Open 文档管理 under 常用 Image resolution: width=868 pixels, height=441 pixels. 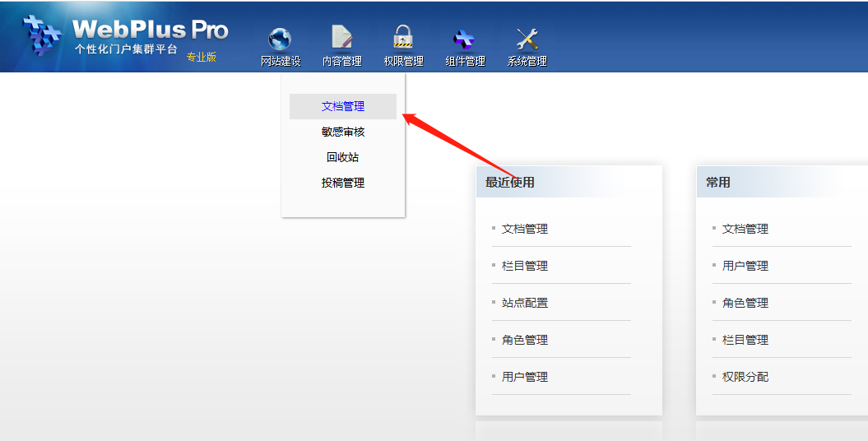coord(745,229)
